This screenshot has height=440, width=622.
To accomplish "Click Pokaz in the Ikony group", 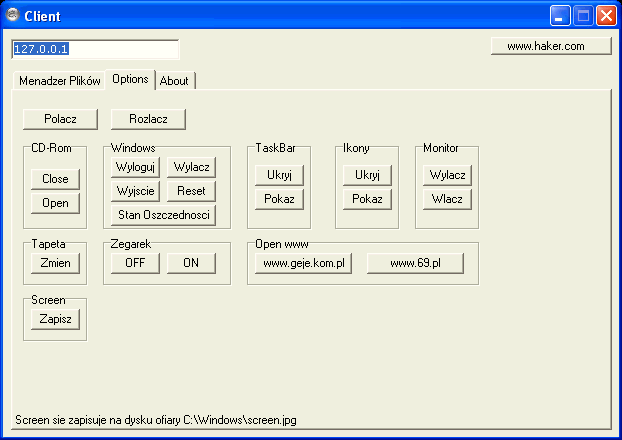I will 367,199.
